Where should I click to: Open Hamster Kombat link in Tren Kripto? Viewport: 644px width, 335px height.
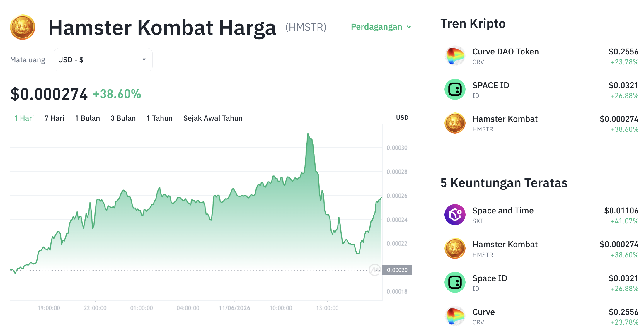click(x=505, y=119)
